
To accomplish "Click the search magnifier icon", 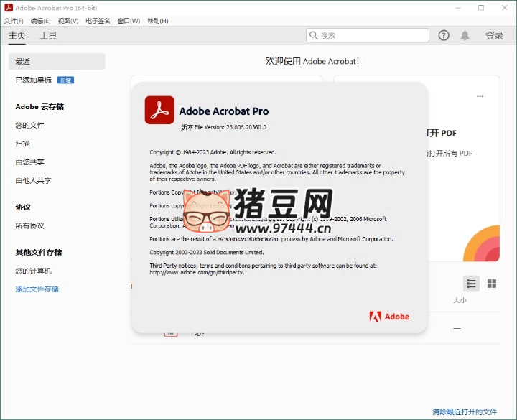I will click(x=314, y=35).
